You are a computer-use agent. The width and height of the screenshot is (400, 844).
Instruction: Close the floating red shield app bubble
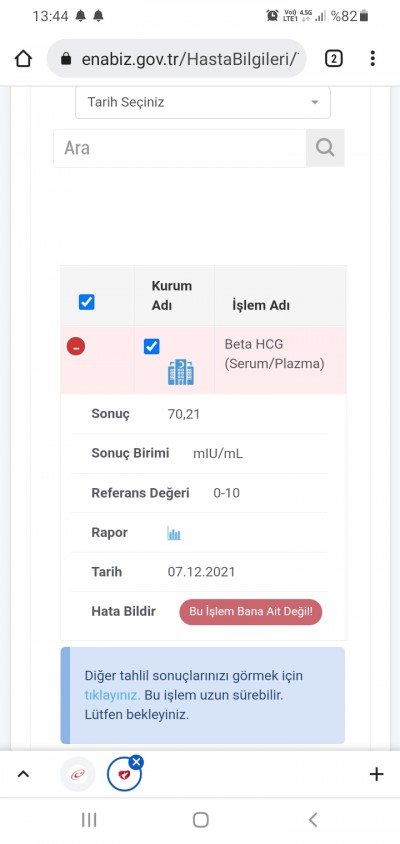pos(136,762)
